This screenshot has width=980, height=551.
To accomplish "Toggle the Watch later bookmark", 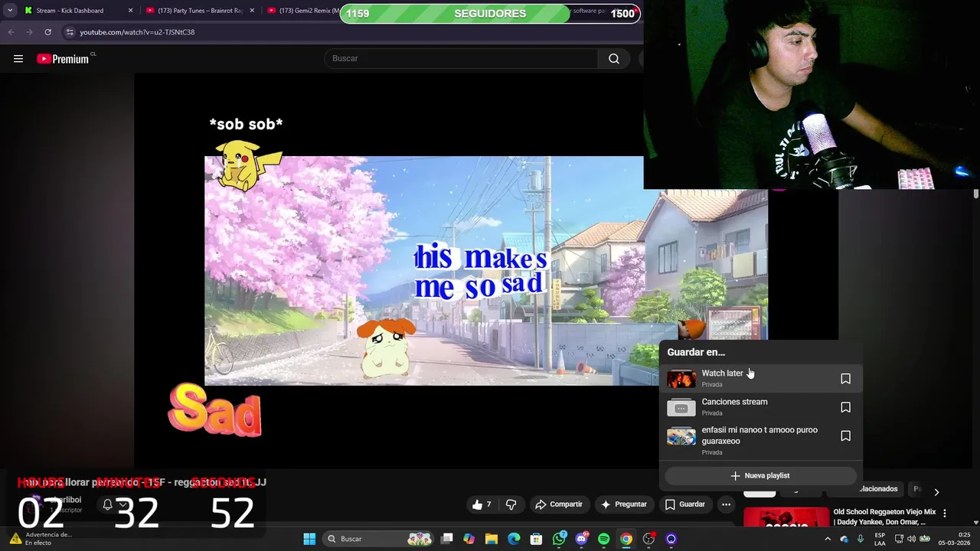I will [845, 379].
